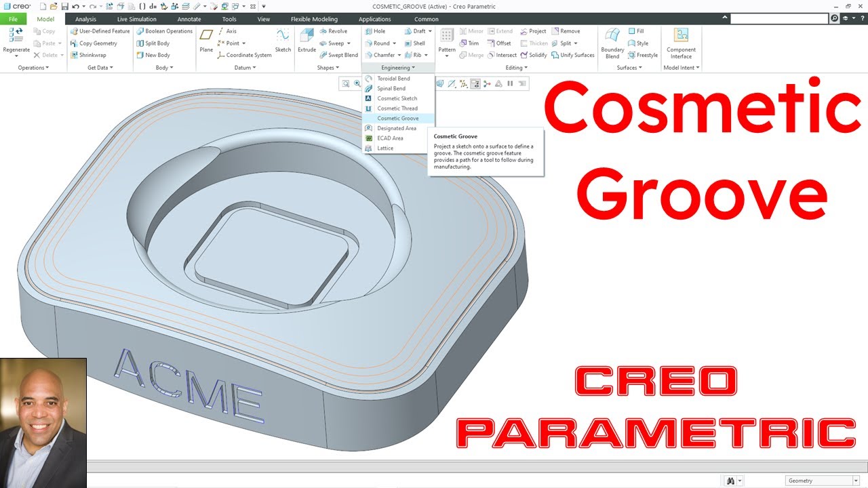Click Split Body
This screenshot has width=868, height=488.
click(153, 43)
